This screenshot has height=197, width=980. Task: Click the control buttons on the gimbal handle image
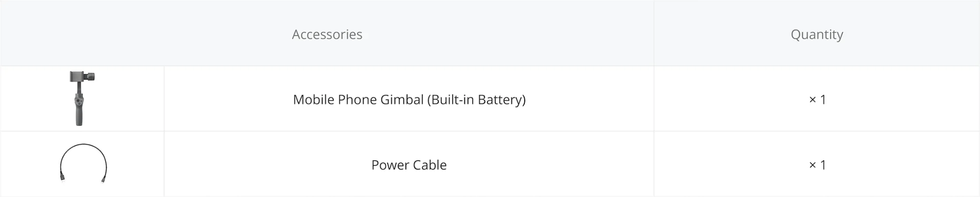tap(79, 101)
